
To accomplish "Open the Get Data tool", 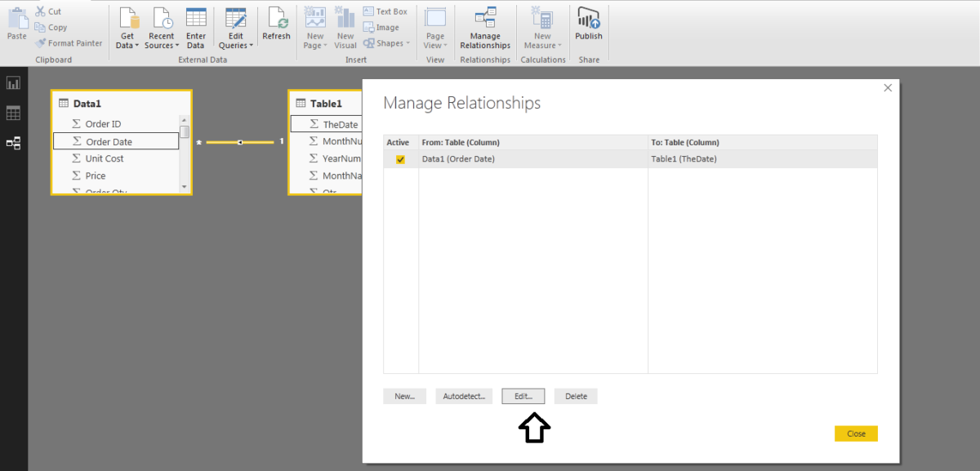I will point(127,29).
